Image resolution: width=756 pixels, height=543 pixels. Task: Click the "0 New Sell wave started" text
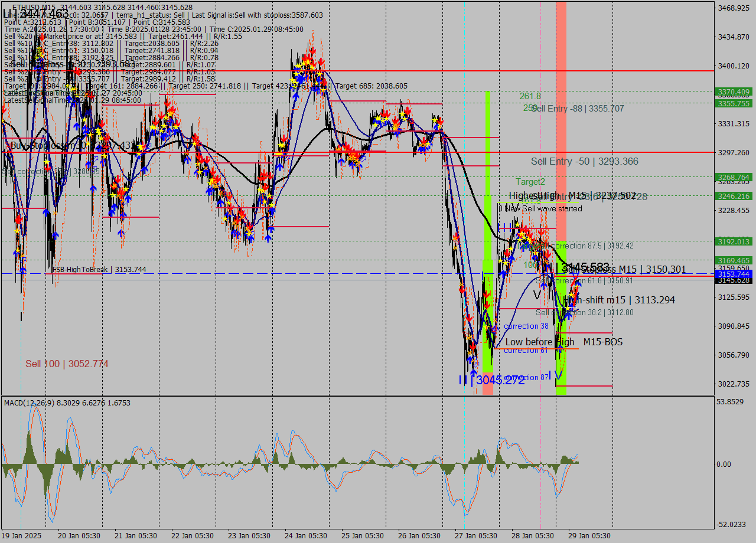(540, 208)
